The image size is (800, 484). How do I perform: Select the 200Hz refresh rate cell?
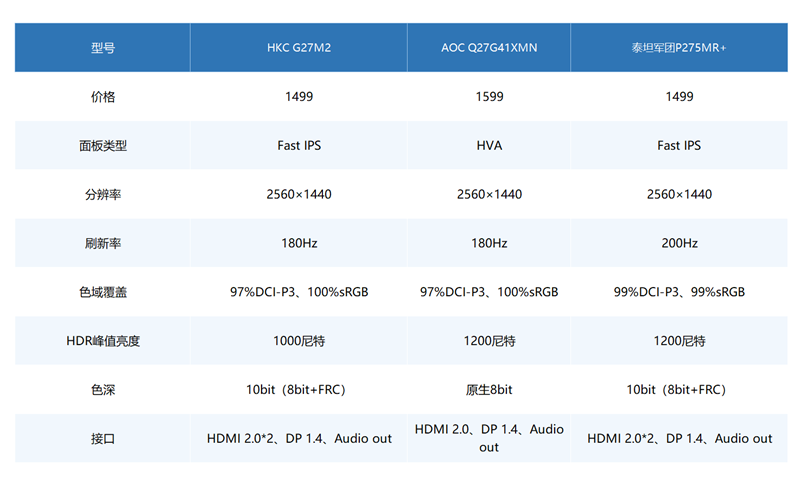pos(679,243)
